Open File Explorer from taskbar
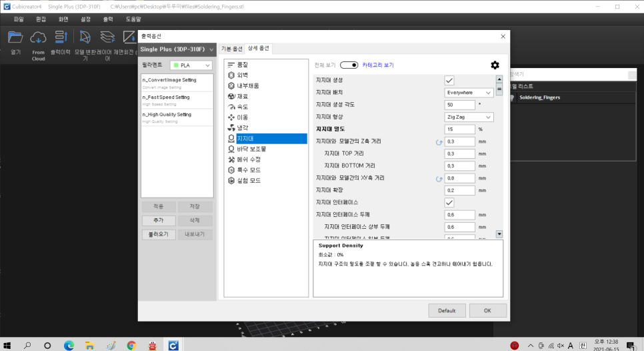The width and height of the screenshot is (644, 351). click(x=89, y=346)
